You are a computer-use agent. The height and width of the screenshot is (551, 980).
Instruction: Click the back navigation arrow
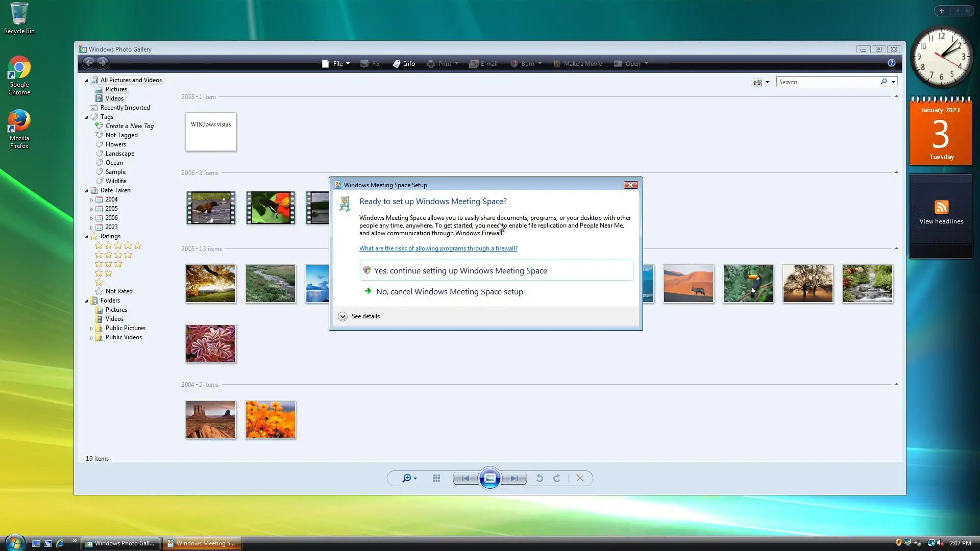pyautogui.click(x=88, y=63)
